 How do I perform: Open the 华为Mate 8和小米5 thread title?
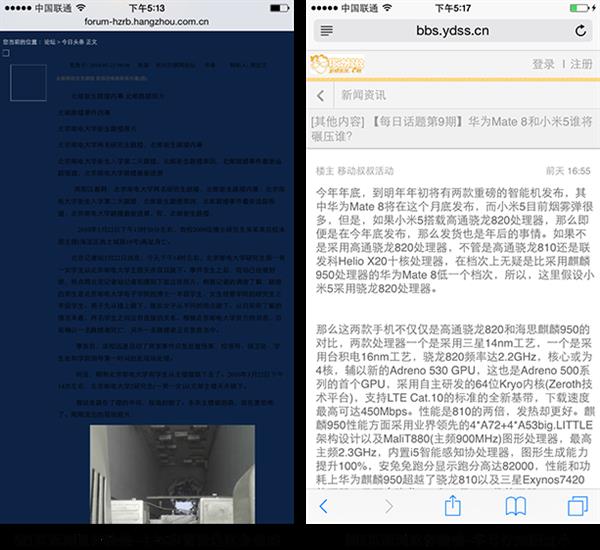tap(452, 129)
